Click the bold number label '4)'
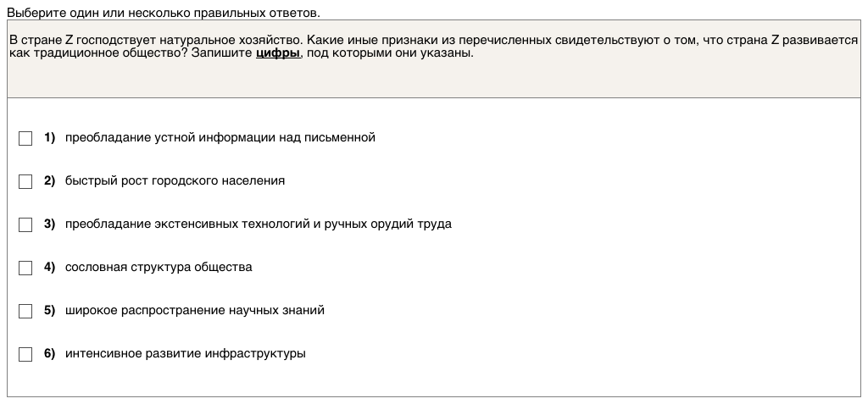Screen dimensions: 868x404 (x=49, y=267)
